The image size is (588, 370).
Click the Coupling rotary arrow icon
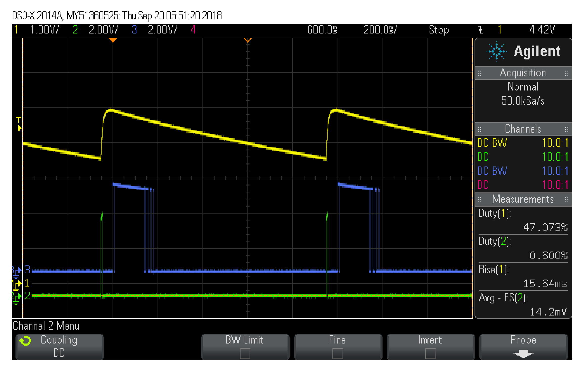[x=25, y=341]
